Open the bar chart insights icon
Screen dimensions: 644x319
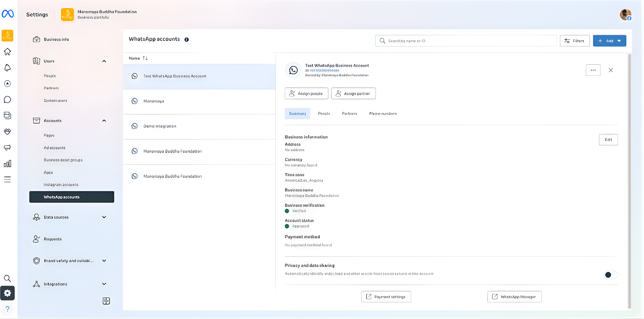click(7, 164)
